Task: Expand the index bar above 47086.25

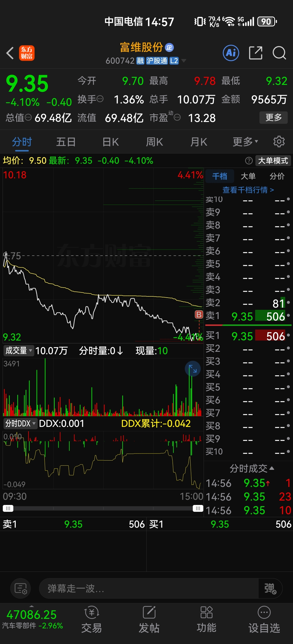Action: tap(31, 606)
